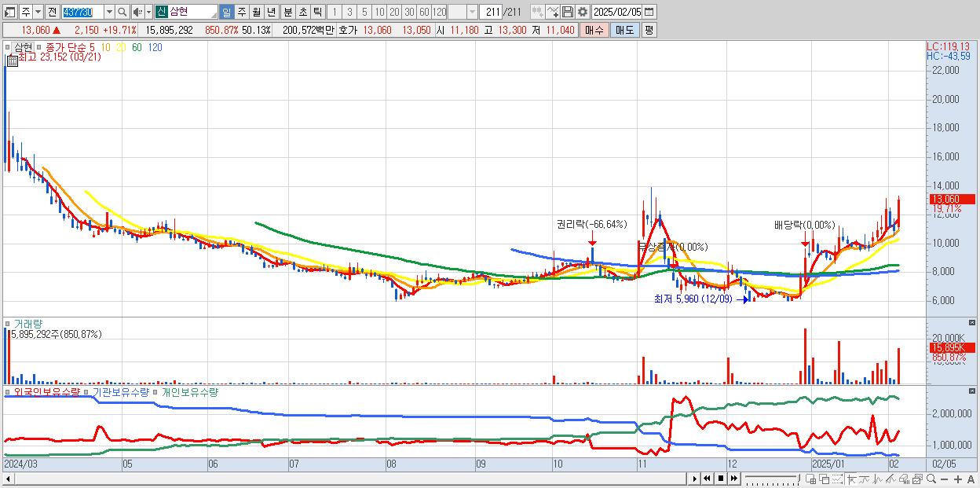The width and height of the screenshot is (980, 488).
Task: Click the chart-with-checkmark icon at bottom
Action: [917, 479]
